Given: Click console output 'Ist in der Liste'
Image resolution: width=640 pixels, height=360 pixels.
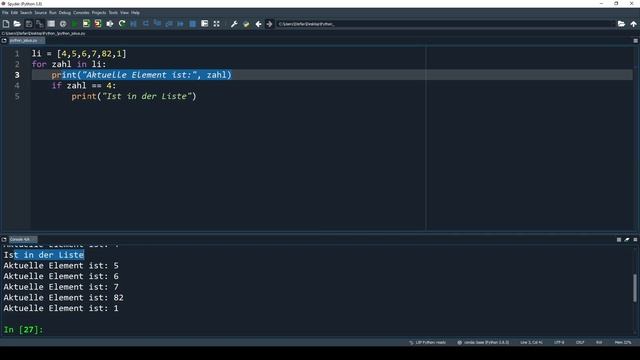Looking at the screenshot, I should click(44, 255).
